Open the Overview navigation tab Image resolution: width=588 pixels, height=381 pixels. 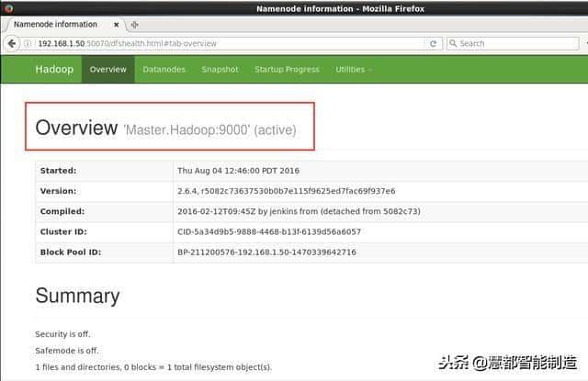point(108,69)
